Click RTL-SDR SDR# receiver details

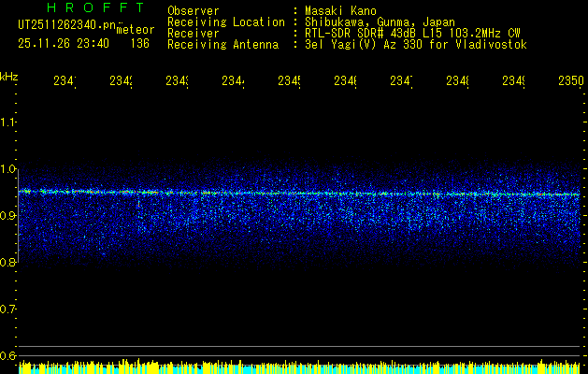413,34
